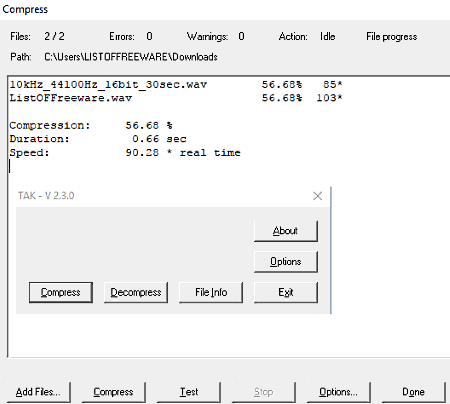Click Compress in the TAK window
The width and height of the screenshot is (450, 404).
pos(61,292)
